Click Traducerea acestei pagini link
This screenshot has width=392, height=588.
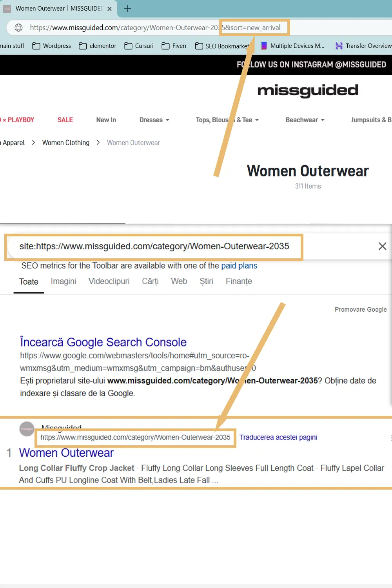278,437
